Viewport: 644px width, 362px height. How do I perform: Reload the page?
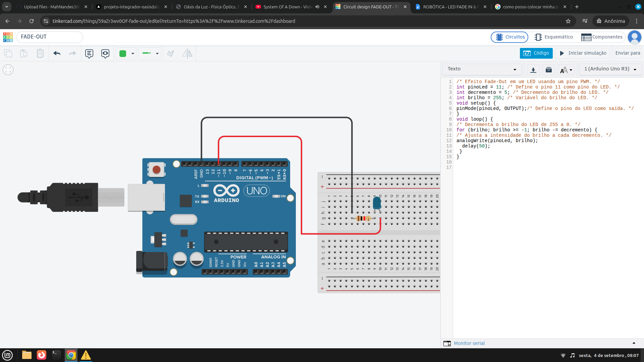pyautogui.click(x=32, y=21)
